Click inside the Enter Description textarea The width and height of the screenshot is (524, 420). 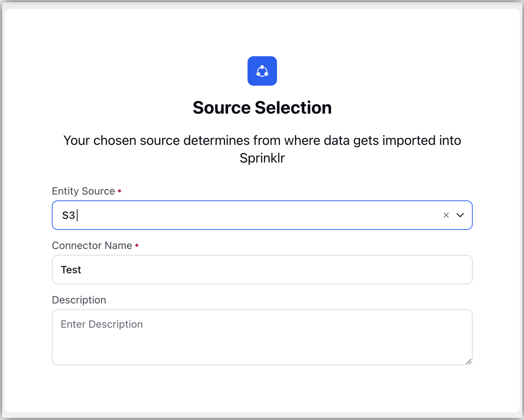click(262, 337)
